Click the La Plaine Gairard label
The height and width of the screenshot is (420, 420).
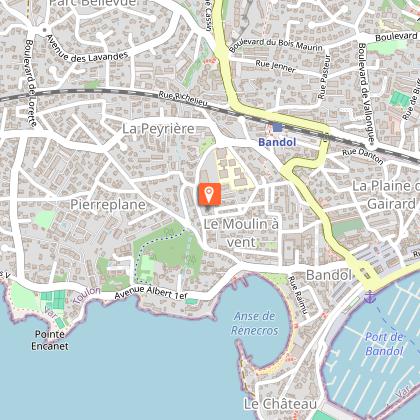386,195
